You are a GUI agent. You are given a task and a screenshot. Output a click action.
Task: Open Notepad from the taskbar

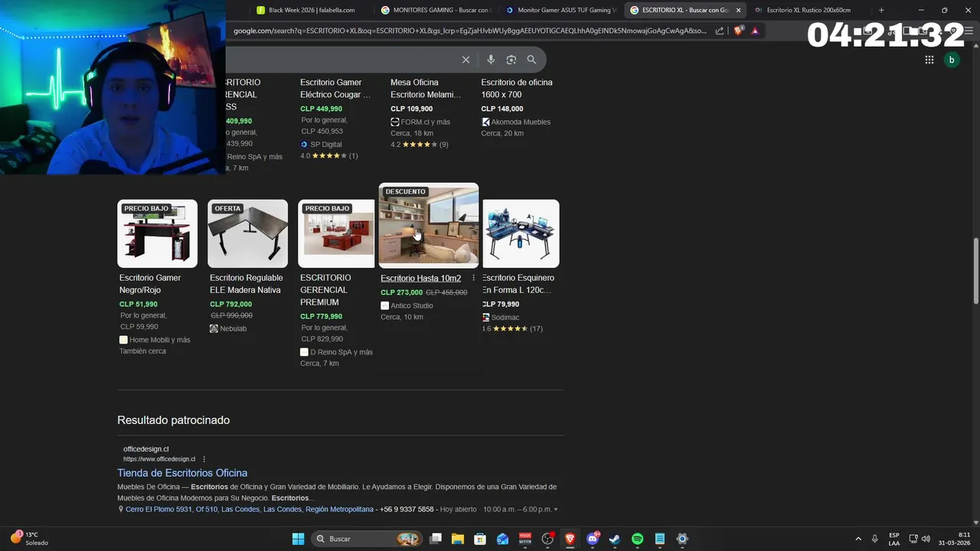[x=660, y=539]
